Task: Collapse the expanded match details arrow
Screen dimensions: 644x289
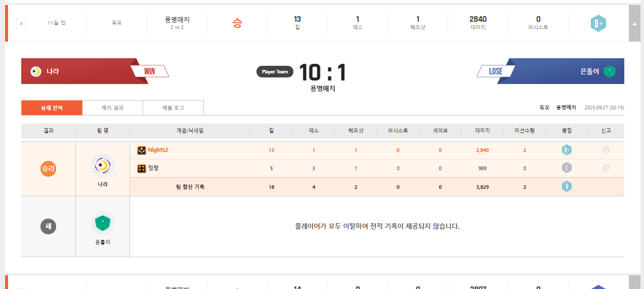Action: click(634, 23)
